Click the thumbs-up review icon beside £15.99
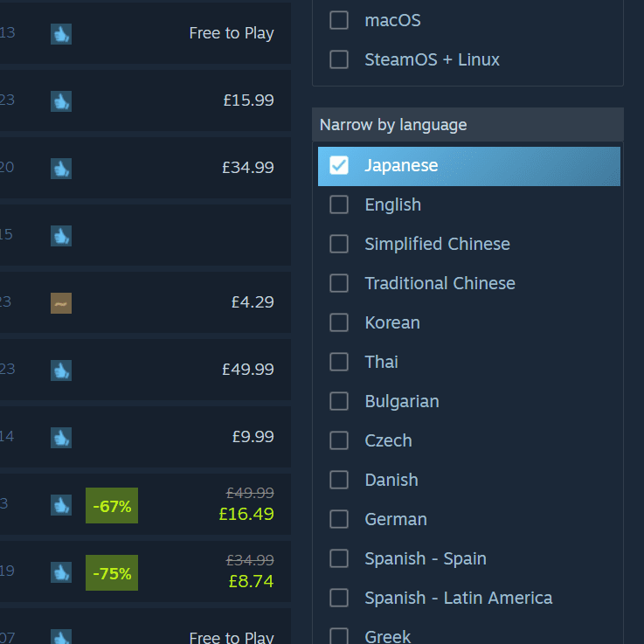This screenshot has width=644, height=644. point(60,100)
